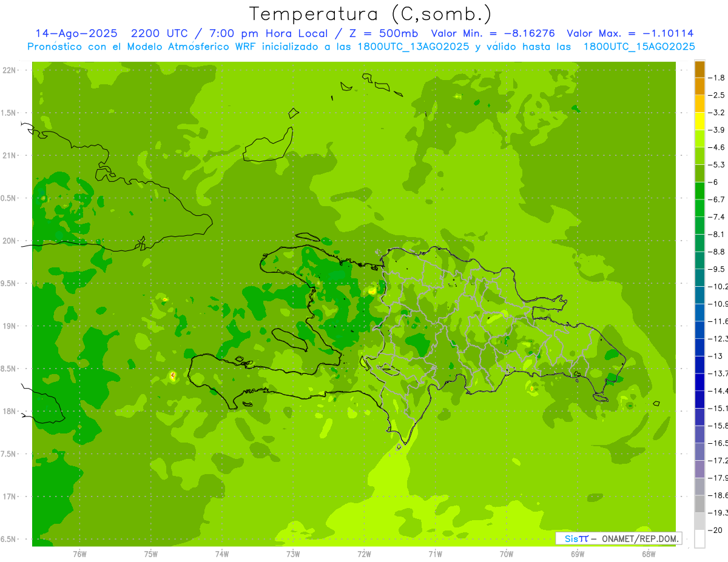Screen dimensions: 728x562
Task: Click the "Temperatura (C,somb.)" map title
Action: (x=371, y=14)
